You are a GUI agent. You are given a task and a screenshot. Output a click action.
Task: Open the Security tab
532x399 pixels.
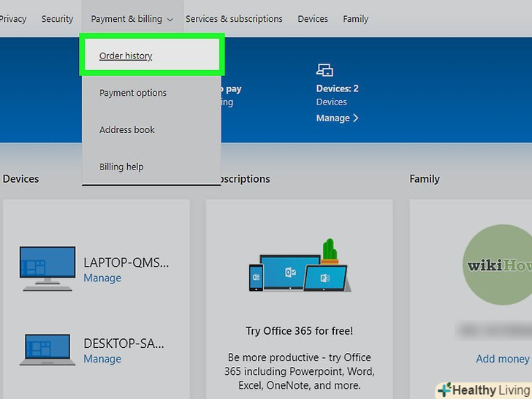57,19
